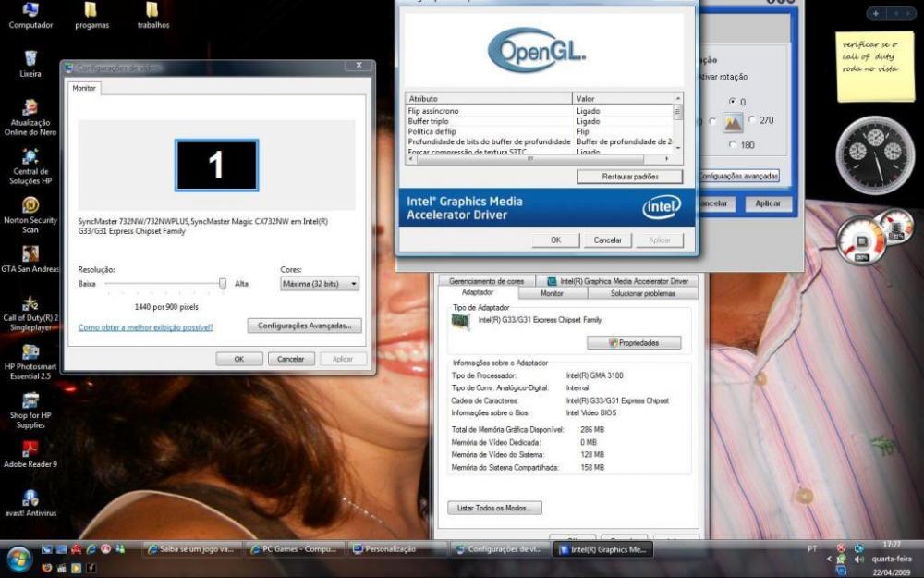The height and width of the screenshot is (578, 924).
Task: Select the 0 degree rotation option
Action: 733,102
